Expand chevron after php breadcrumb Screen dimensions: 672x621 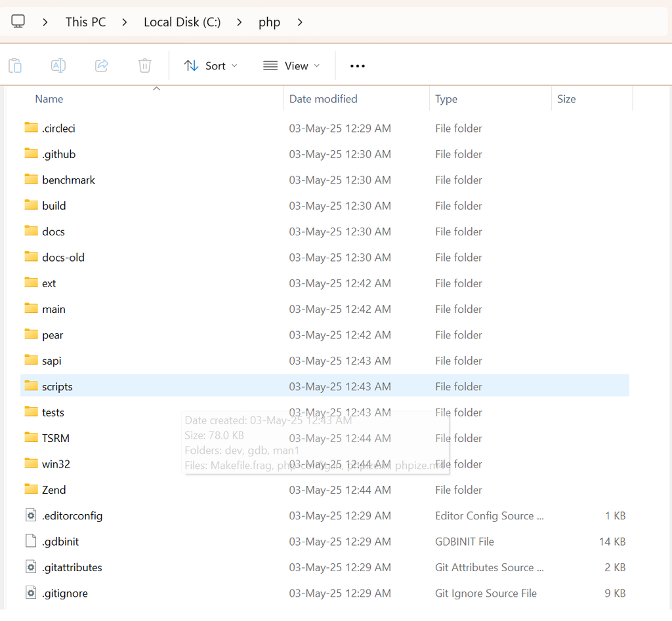(x=300, y=22)
